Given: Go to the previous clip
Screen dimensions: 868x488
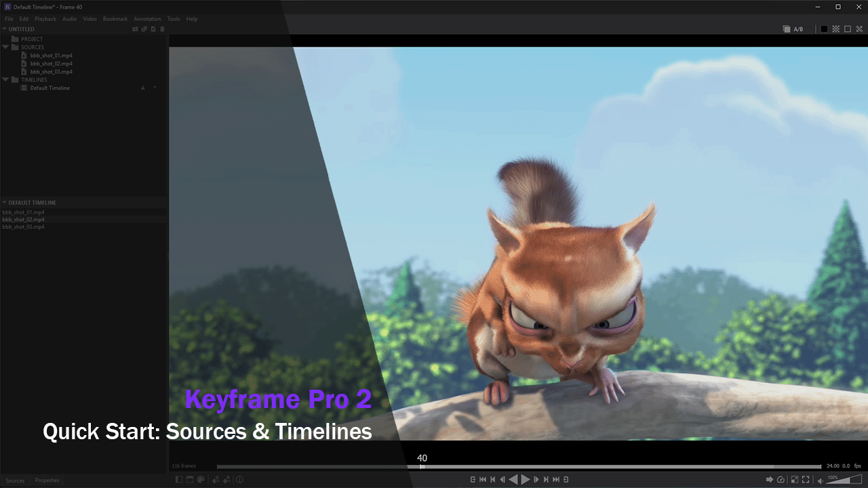Looking at the screenshot, I should (493, 480).
